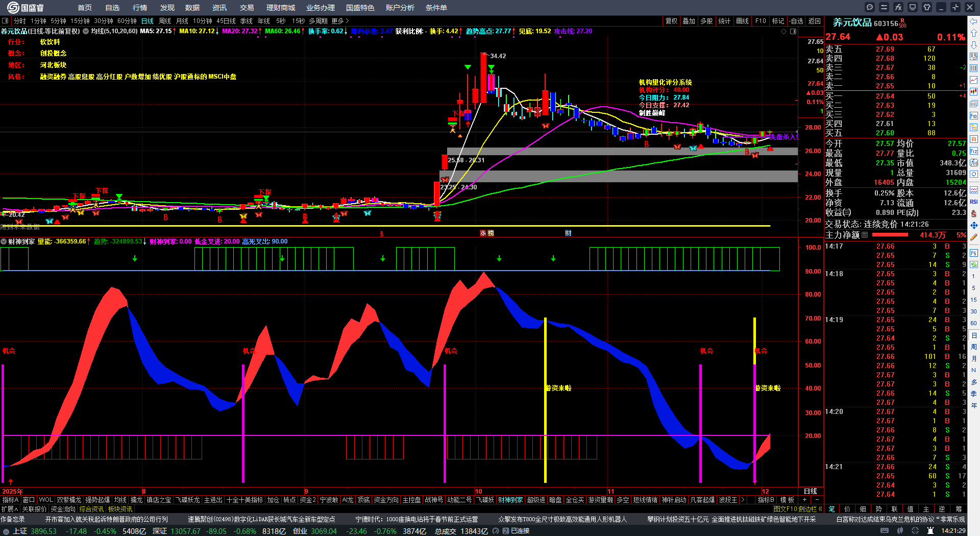Viewport: 980px width, 536px height.
Task: Collapse F10 side panel with double arrow
Action: (x=820, y=509)
